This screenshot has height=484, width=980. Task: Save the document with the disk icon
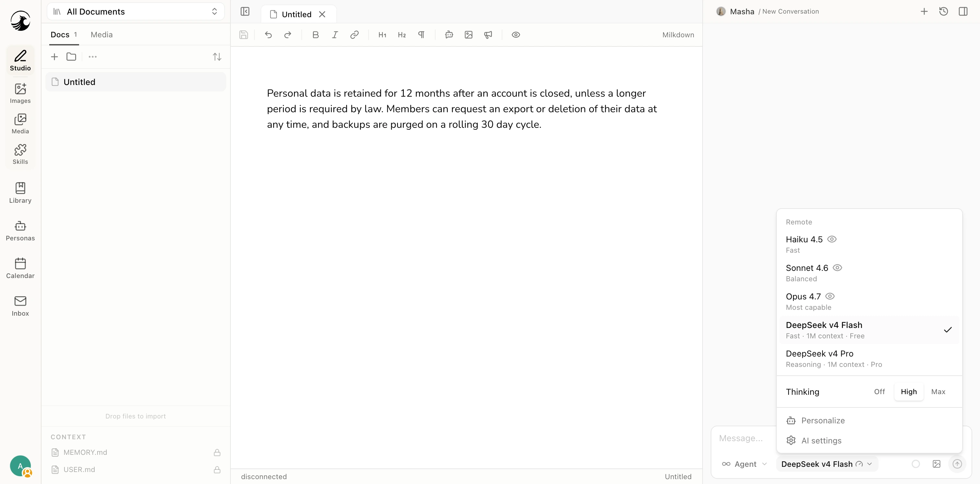click(x=243, y=35)
